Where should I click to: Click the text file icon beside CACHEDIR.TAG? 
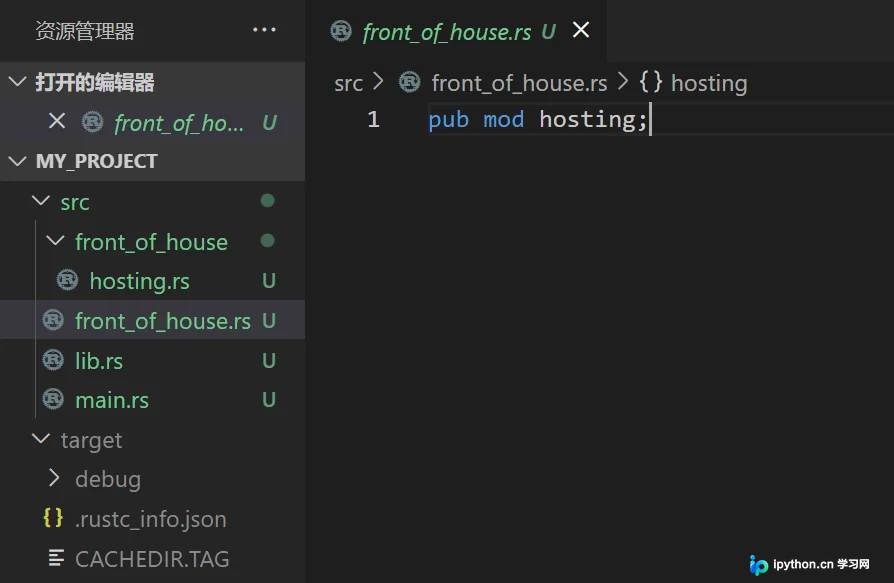coord(56,558)
